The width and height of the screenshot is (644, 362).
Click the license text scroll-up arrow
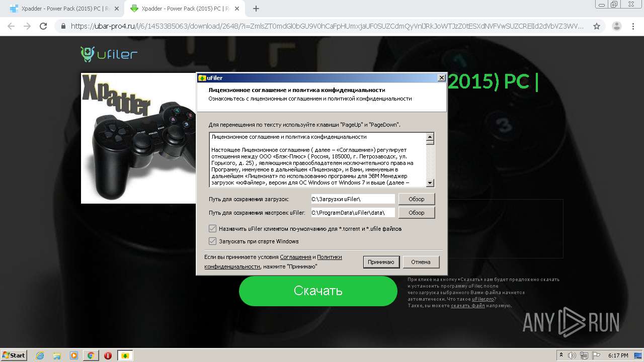(430, 136)
